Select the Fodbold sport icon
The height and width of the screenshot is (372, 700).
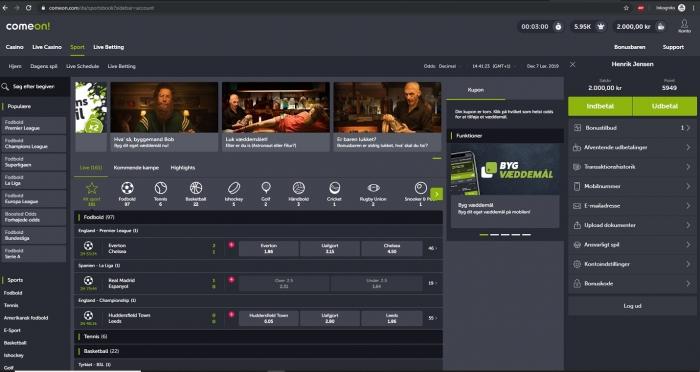pos(127,188)
